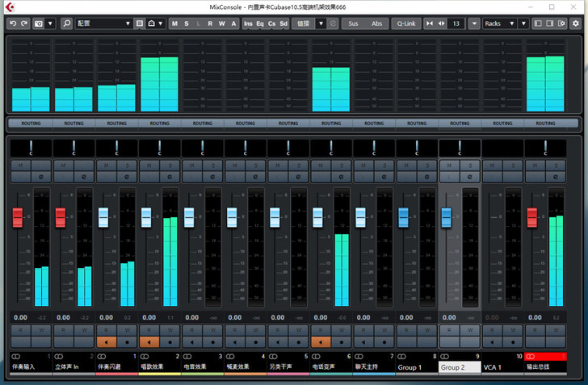Click monitor button on 唱歌效果 channel
The height and width of the screenshot is (385, 588).
pyautogui.click(x=149, y=342)
